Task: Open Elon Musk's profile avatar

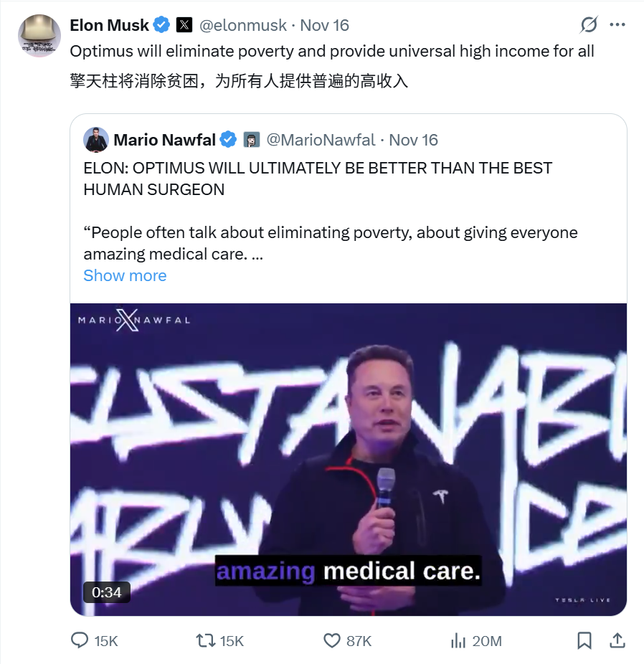Action: point(39,36)
